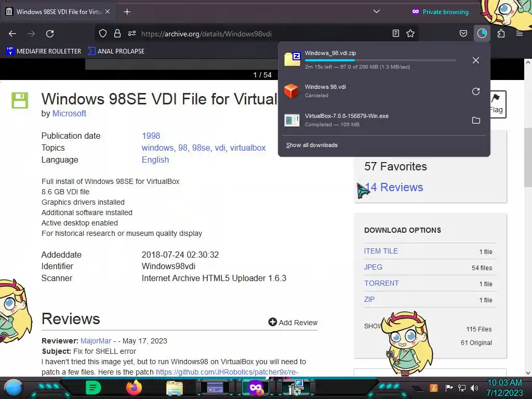
Task: Open the extensions puzzle icon
Action: [x=501, y=33]
